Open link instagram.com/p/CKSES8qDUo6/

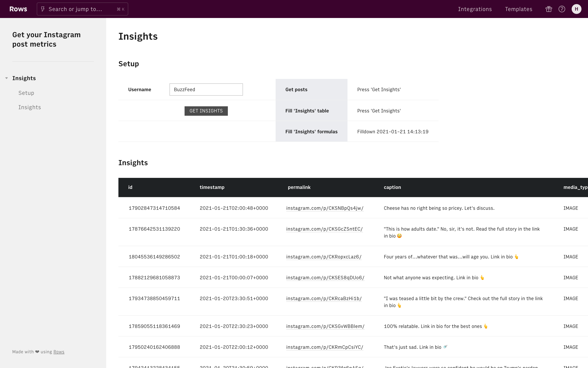325,277
